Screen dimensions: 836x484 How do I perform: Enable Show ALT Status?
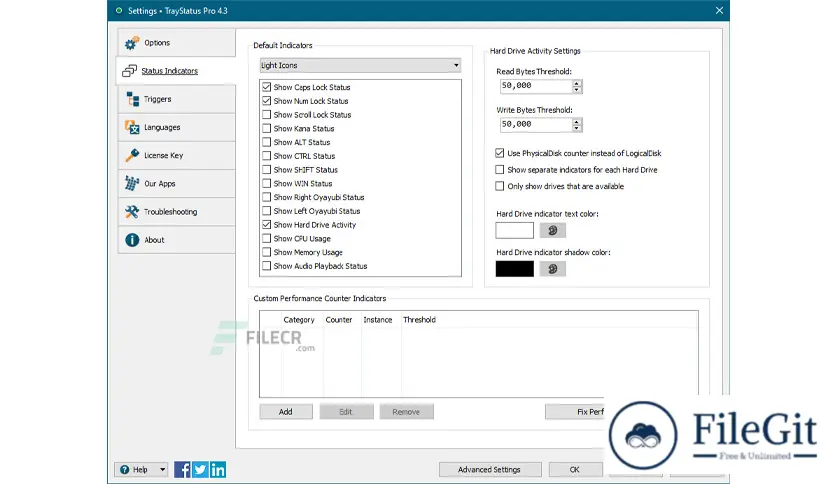267,142
